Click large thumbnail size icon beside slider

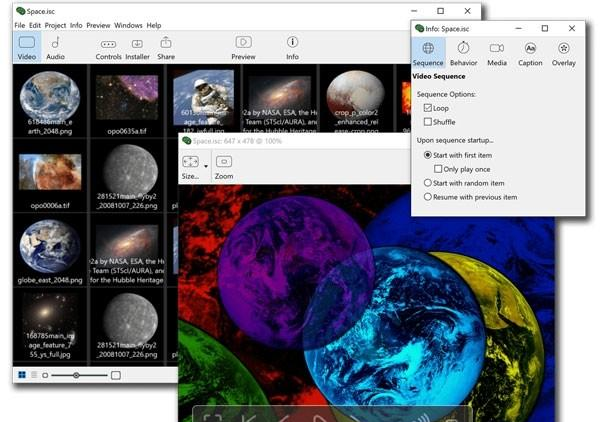click(x=116, y=375)
